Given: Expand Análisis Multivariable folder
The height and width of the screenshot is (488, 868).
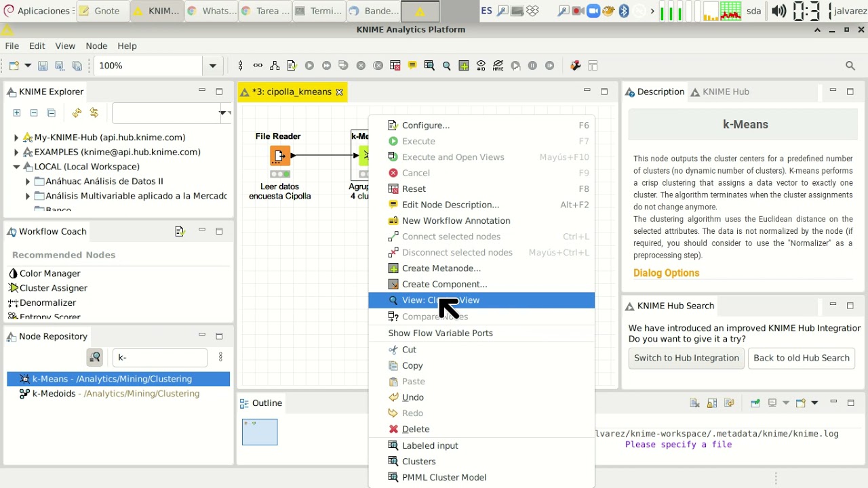Looking at the screenshot, I should point(28,197).
